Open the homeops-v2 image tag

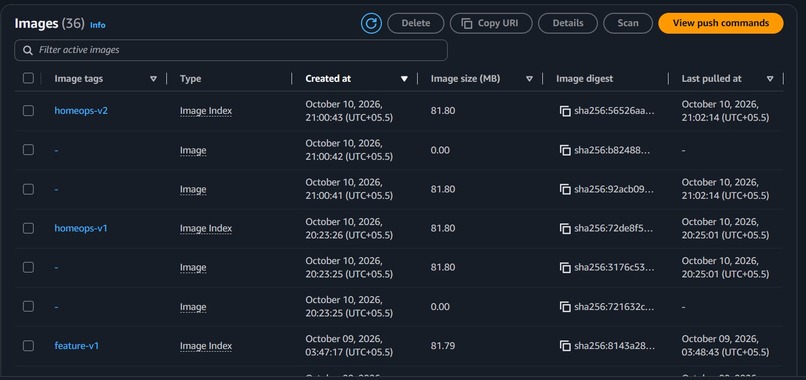pyautogui.click(x=81, y=111)
